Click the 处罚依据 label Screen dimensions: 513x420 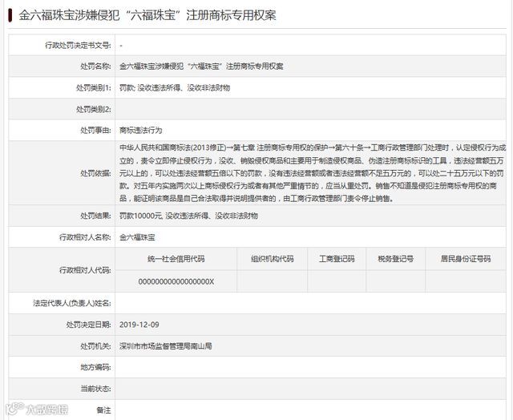coord(95,173)
